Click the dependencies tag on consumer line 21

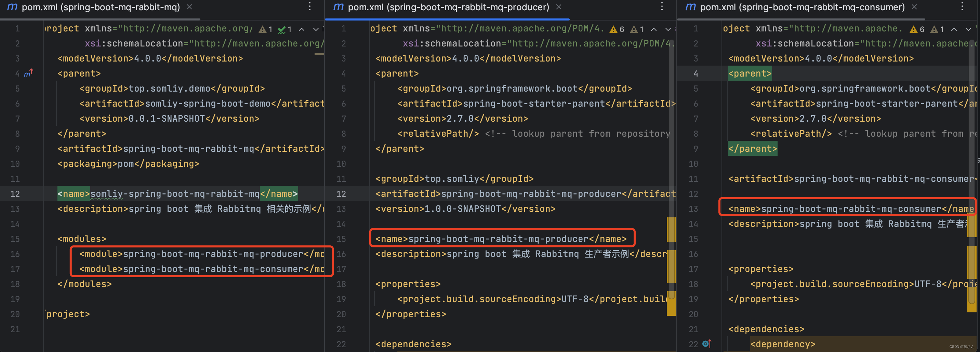(766, 329)
